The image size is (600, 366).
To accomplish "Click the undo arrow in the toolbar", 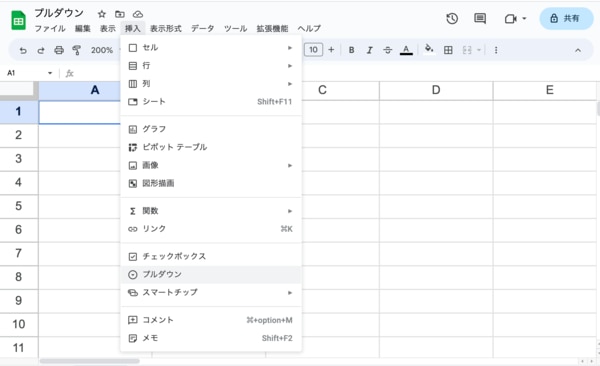I will (23, 50).
